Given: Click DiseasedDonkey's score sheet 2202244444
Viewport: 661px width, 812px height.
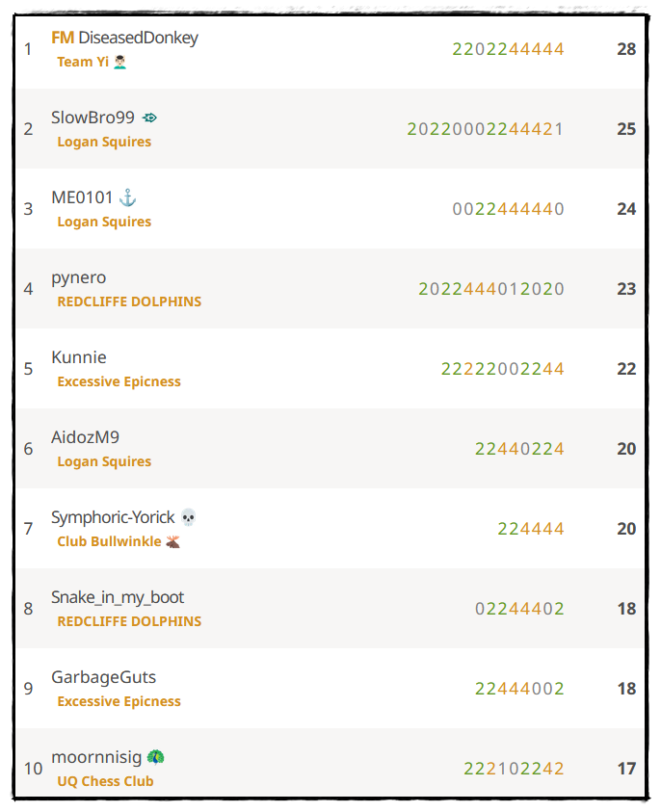Looking at the screenshot, I should coord(508,49).
